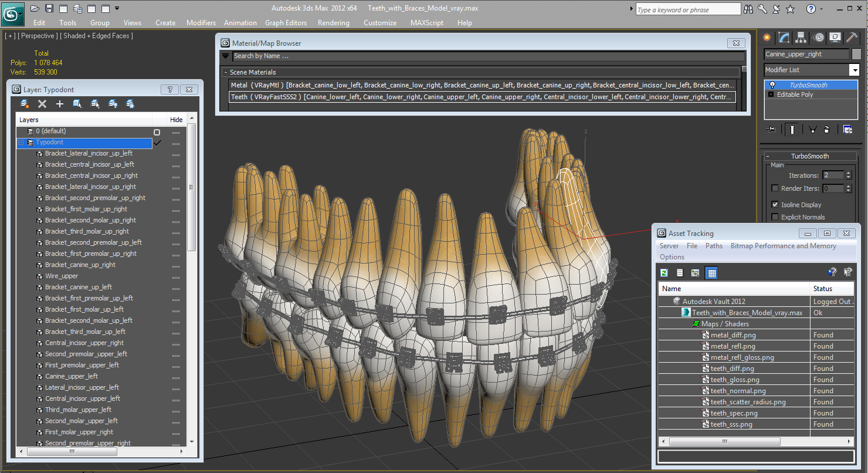
Task: Open Paths menu in Asset Tracking
Action: (x=714, y=246)
